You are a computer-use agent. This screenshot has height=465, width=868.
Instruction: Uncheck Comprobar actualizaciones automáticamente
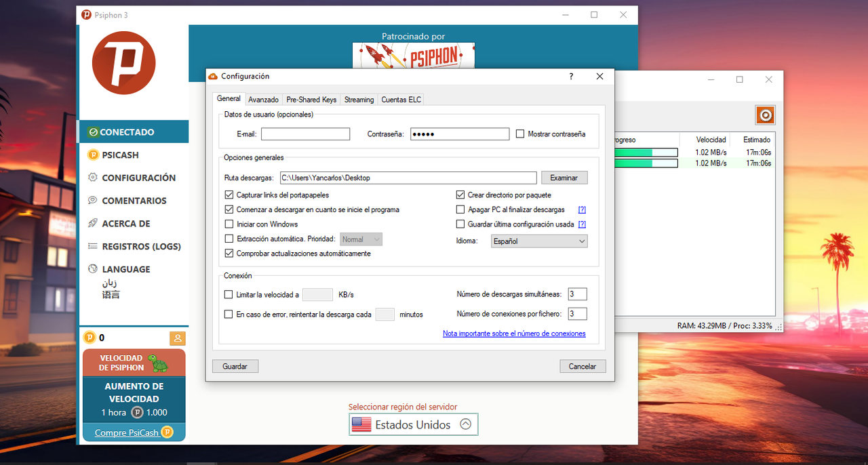229,254
